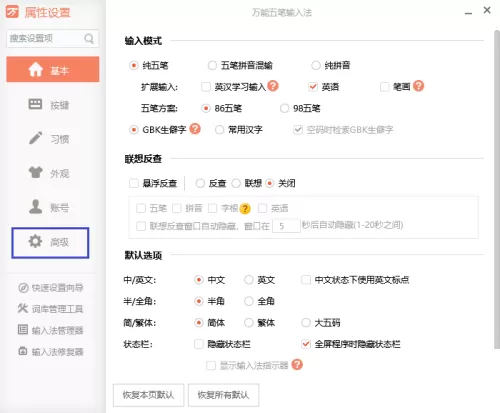Click the compass icon beside 快速设置向导

(x=23, y=288)
